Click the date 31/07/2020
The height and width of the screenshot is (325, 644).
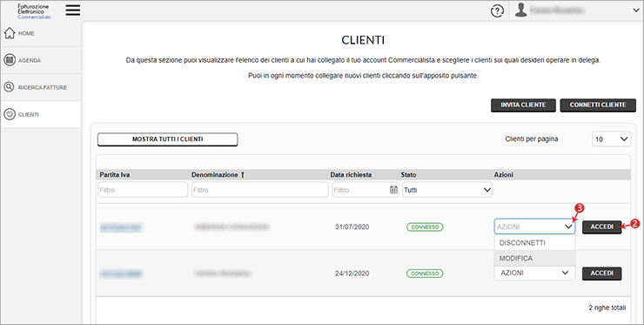pos(352,227)
